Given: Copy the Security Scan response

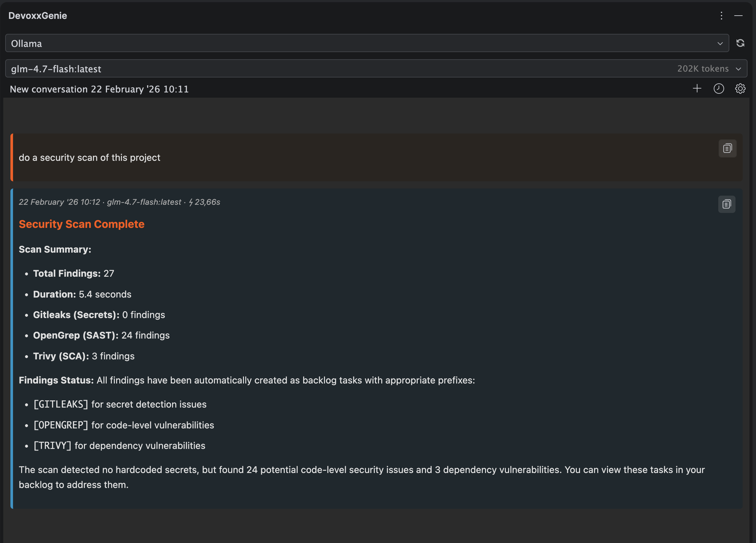Looking at the screenshot, I should click(x=727, y=204).
